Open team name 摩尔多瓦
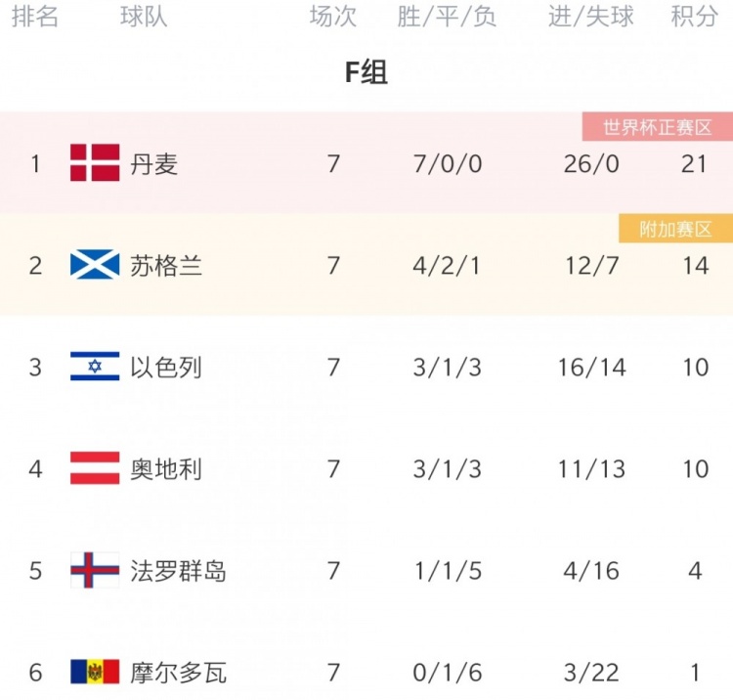This screenshot has height=700, width=733. point(178,673)
